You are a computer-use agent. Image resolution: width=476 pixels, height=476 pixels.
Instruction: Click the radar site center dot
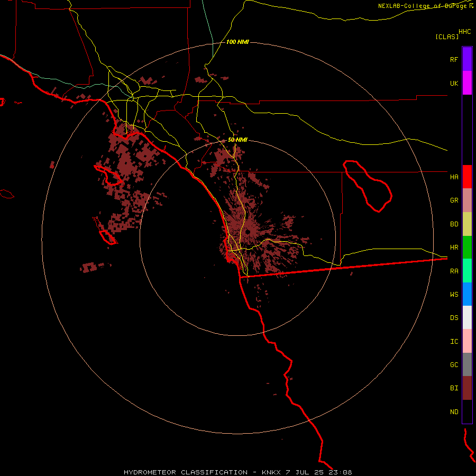pyautogui.click(x=248, y=232)
